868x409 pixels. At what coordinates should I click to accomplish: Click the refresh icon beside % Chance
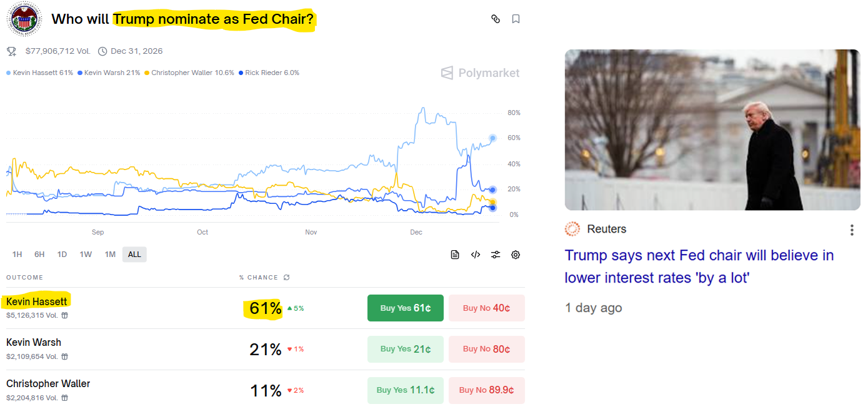pos(287,278)
